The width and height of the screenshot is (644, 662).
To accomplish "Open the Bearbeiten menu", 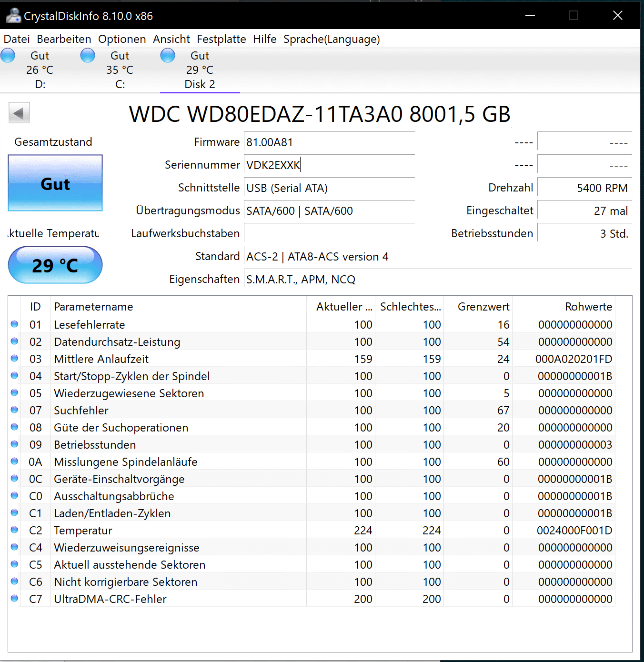I will (x=64, y=39).
